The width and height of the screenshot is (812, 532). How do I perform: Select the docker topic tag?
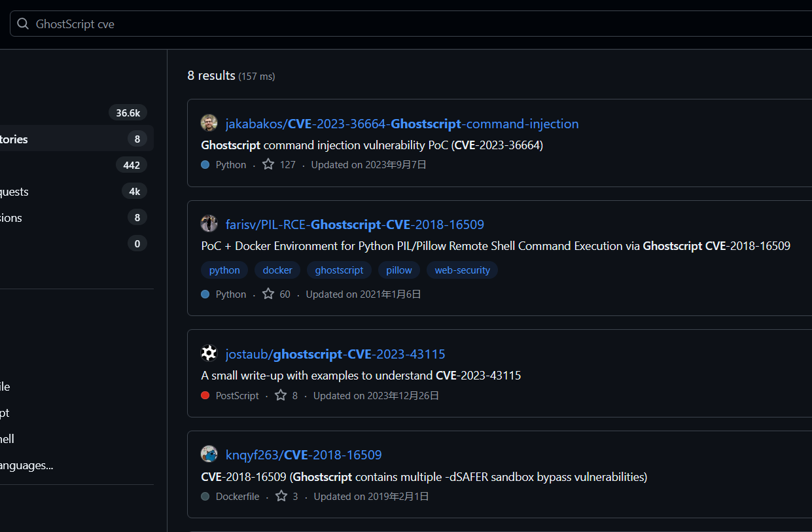point(277,270)
